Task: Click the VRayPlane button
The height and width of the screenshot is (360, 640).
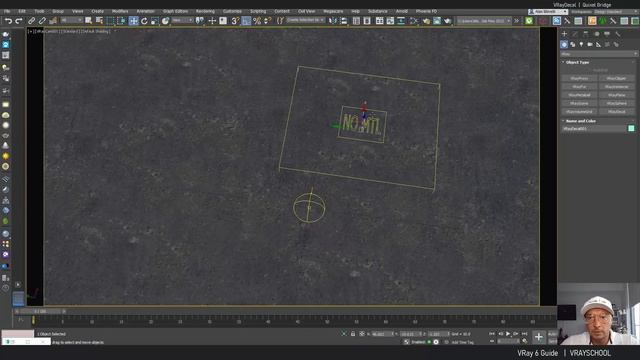Action: [617, 95]
